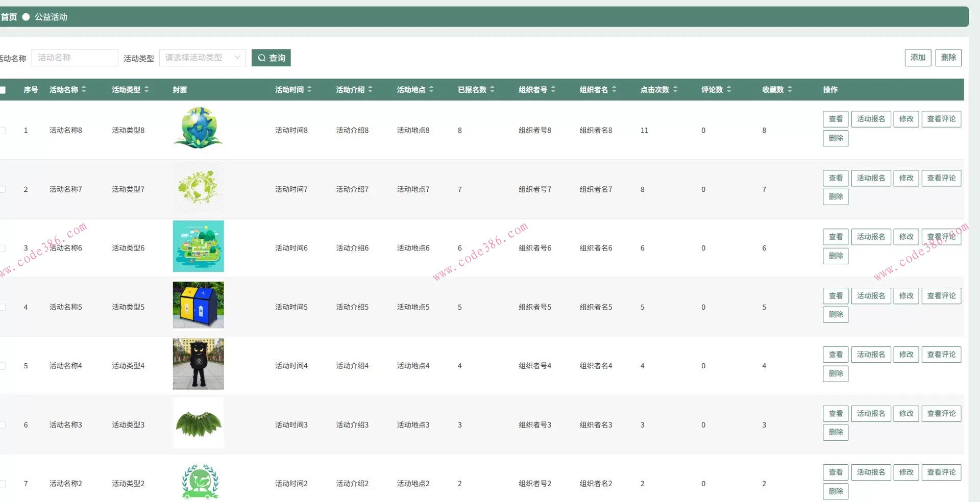Click 修改 for 活动名称6
This screenshot has height=502, width=980.
[906, 237]
